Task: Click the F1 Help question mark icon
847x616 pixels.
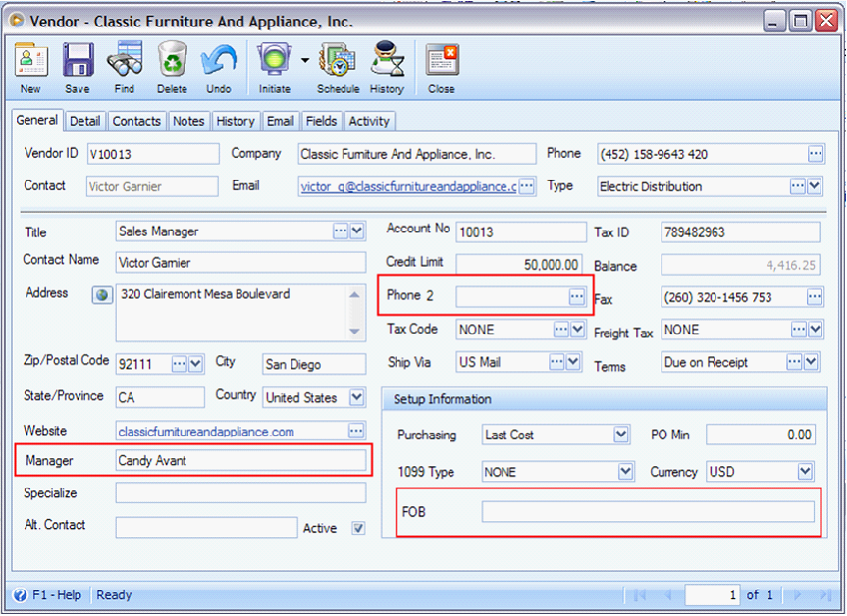Action: click(x=20, y=595)
